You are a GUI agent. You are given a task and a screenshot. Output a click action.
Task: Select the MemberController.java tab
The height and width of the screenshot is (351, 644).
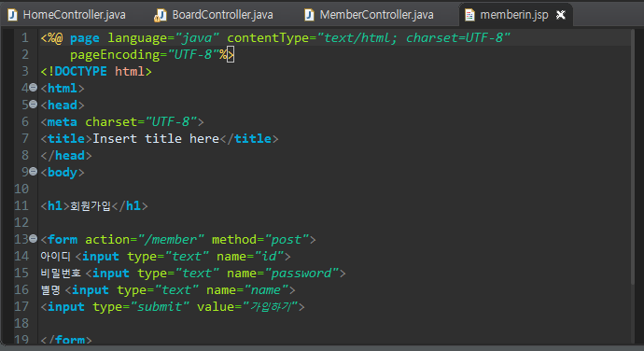point(370,15)
